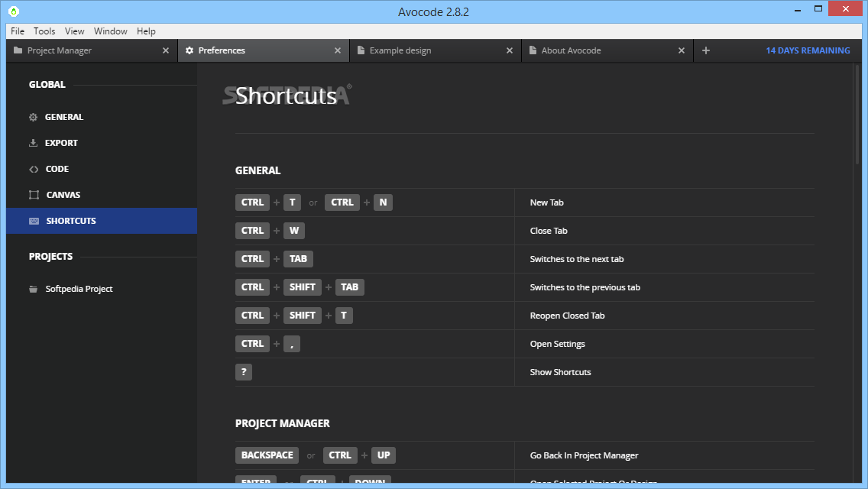The height and width of the screenshot is (489, 868).
Task: Click the comma key badge
Action: (x=292, y=344)
